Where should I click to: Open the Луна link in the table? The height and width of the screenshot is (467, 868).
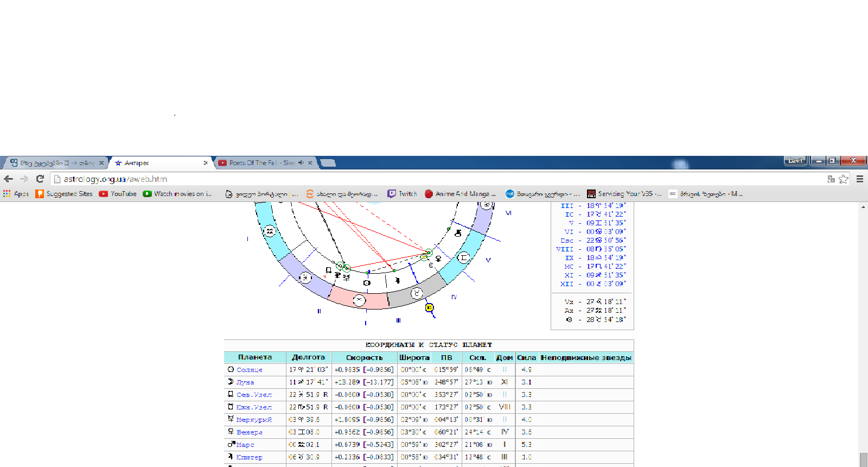(x=245, y=382)
